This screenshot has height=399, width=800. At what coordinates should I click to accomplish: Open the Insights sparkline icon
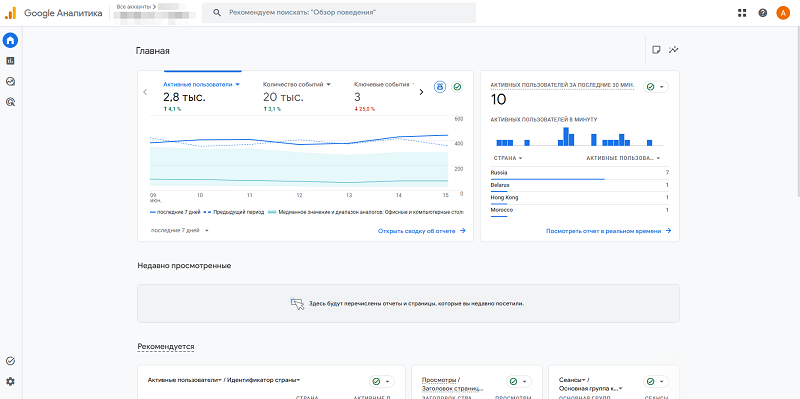[674, 50]
